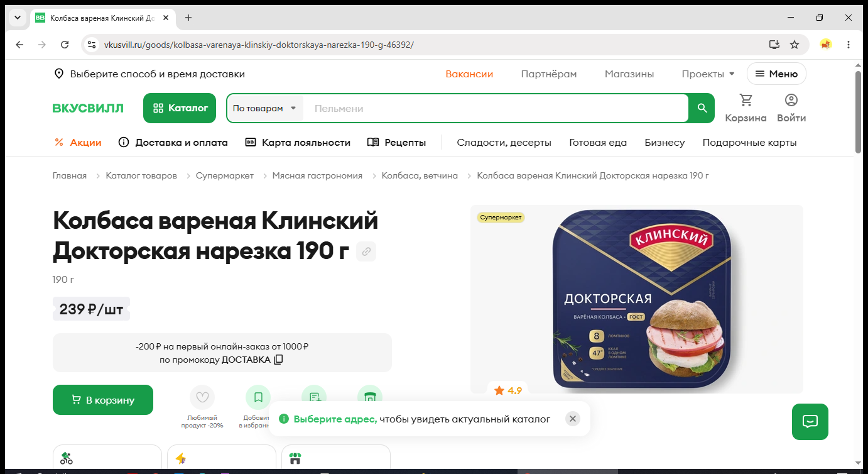Add product to bookmarks (Добавить в избранное)

(x=258, y=397)
